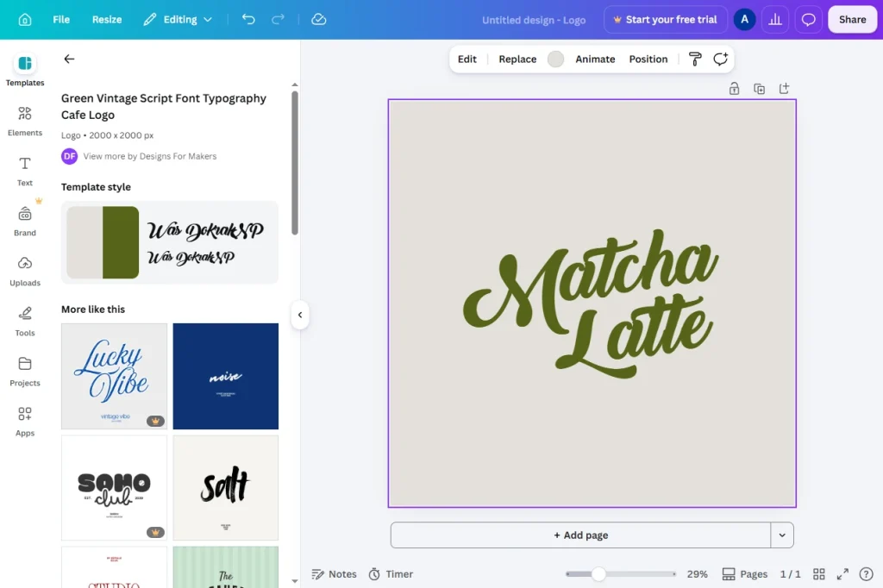The height and width of the screenshot is (588, 883).
Task: Adjust the zoom slider handle
Action: [x=598, y=574]
